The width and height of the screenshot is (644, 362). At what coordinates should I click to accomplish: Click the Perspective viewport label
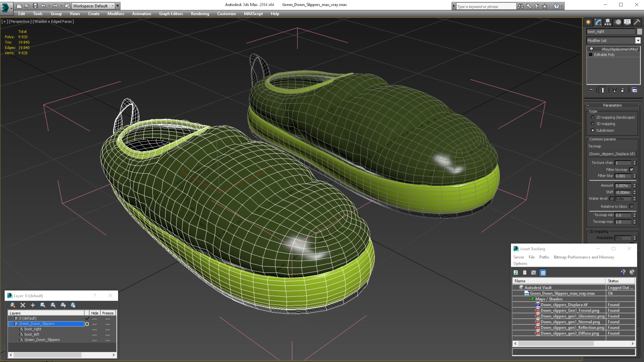tap(20, 21)
